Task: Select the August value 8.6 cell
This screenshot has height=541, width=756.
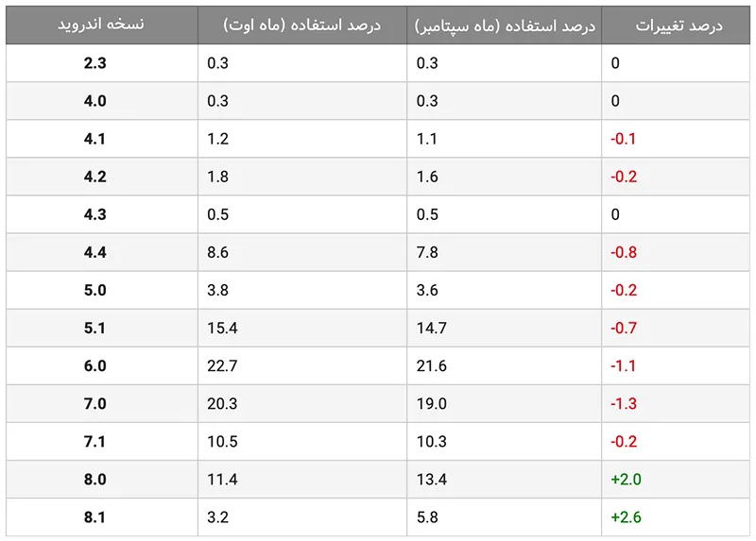Action: click(x=218, y=252)
